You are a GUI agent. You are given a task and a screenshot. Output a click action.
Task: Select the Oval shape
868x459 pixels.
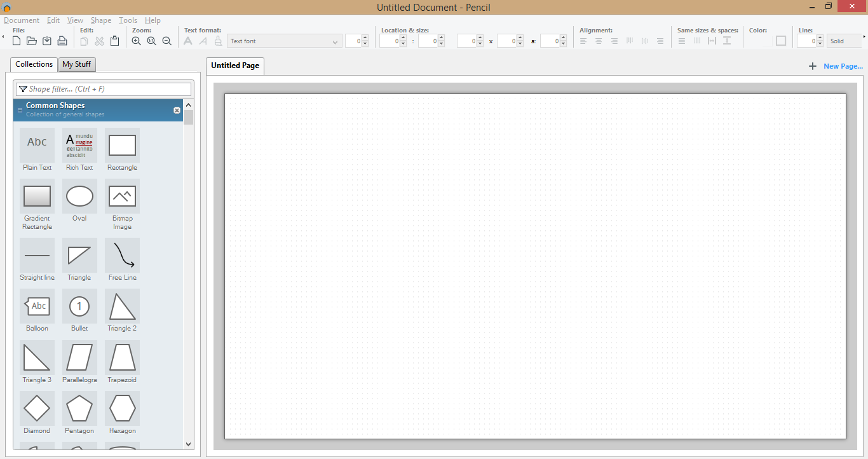click(x=79, y=201)
